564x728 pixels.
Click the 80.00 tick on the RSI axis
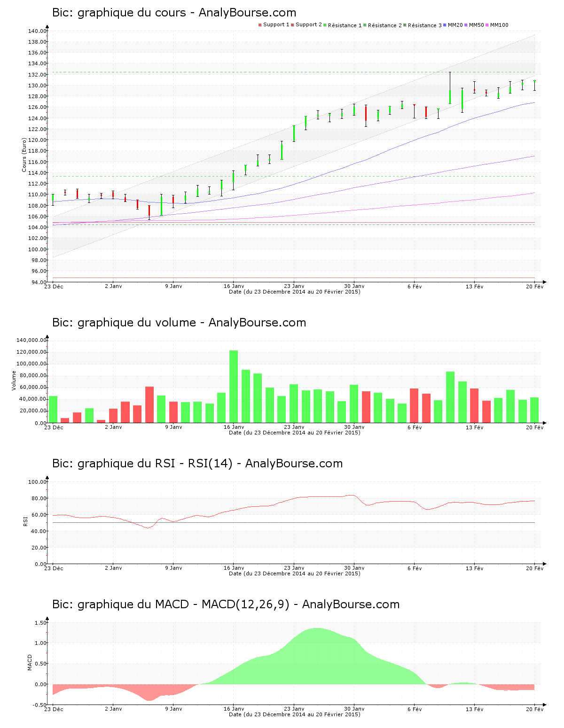coord(39,498)
